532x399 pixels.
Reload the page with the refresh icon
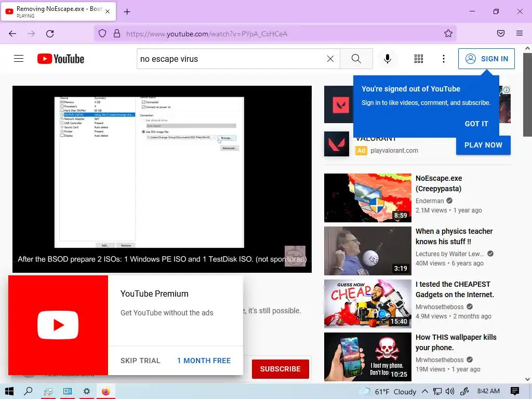pos(50,34)
